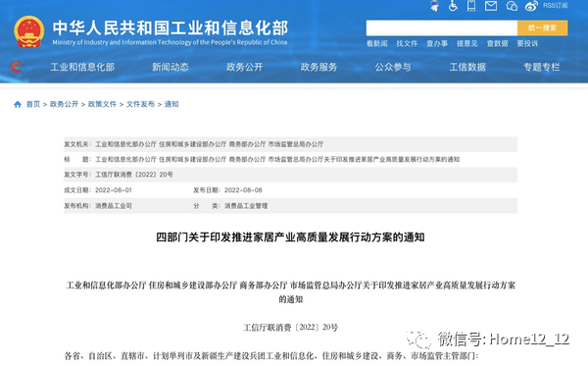
Task: Click the ministry title 中华人民共和国工业和信息化部
Action: (x=171, y=27)
